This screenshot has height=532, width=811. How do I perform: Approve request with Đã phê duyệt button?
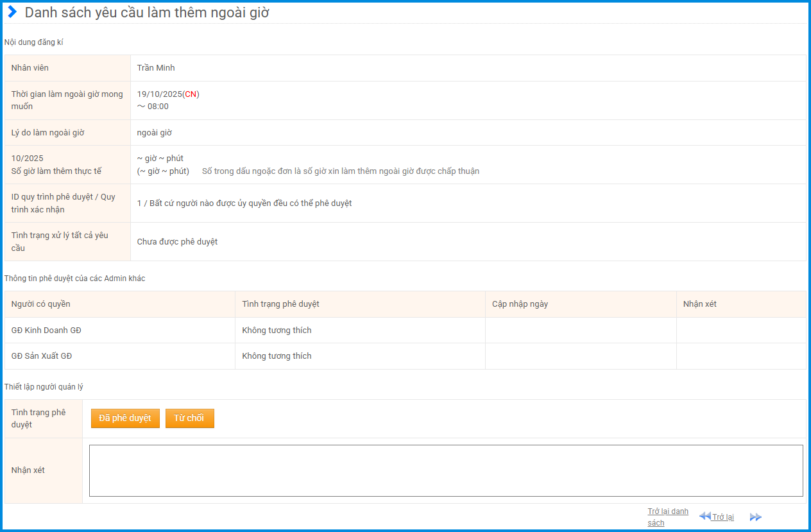[125, 418]
